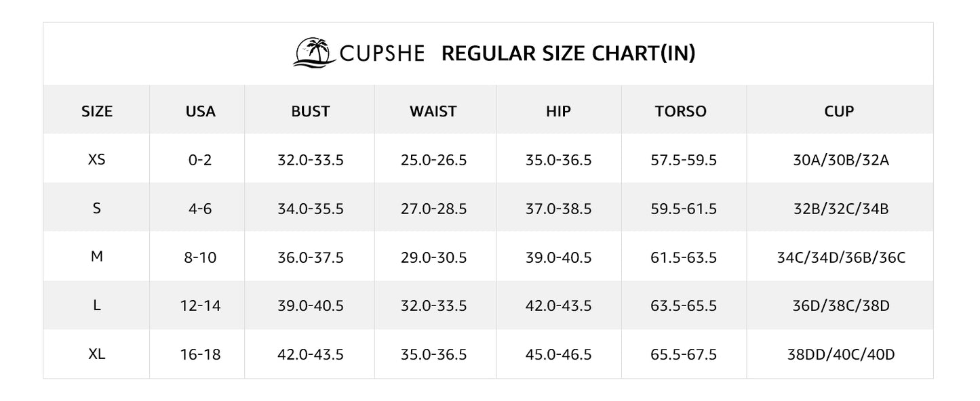Screen dimensions: 980x401
Task: Click USA size 4-6 cell
Action: (200, 209)
